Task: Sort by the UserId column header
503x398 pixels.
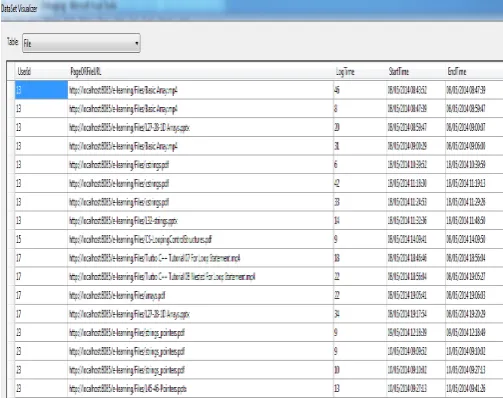Action: [x=41, y=71]
